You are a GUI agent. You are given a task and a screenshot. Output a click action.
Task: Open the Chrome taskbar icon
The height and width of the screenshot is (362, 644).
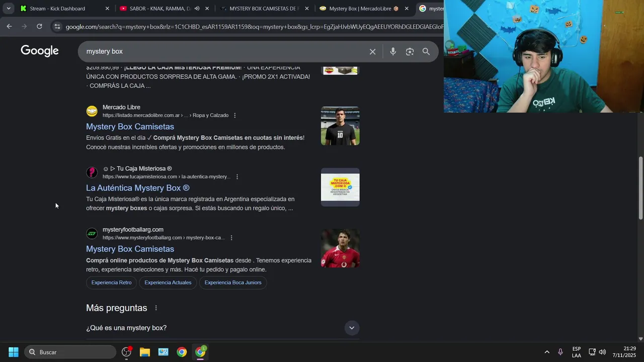click(182, 352)
